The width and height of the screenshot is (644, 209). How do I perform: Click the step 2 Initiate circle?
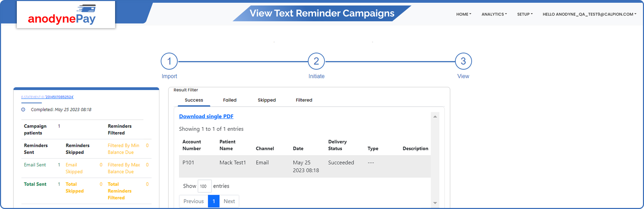click(x=316, y=61)
